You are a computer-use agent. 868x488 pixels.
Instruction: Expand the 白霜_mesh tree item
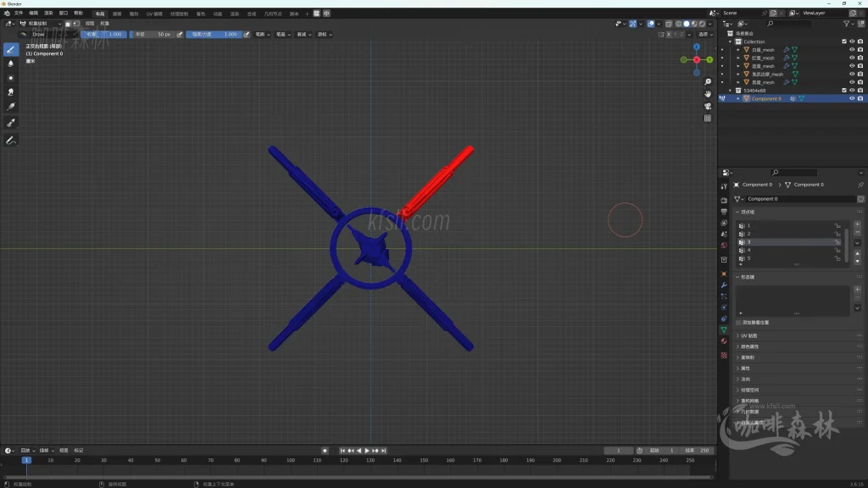click(737, 50)
